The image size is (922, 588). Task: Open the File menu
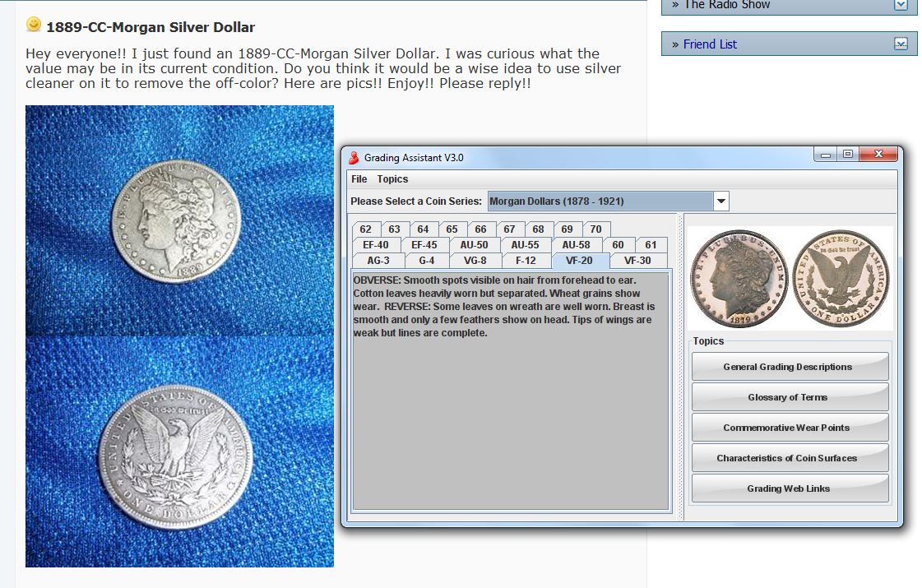pos(359,179)
